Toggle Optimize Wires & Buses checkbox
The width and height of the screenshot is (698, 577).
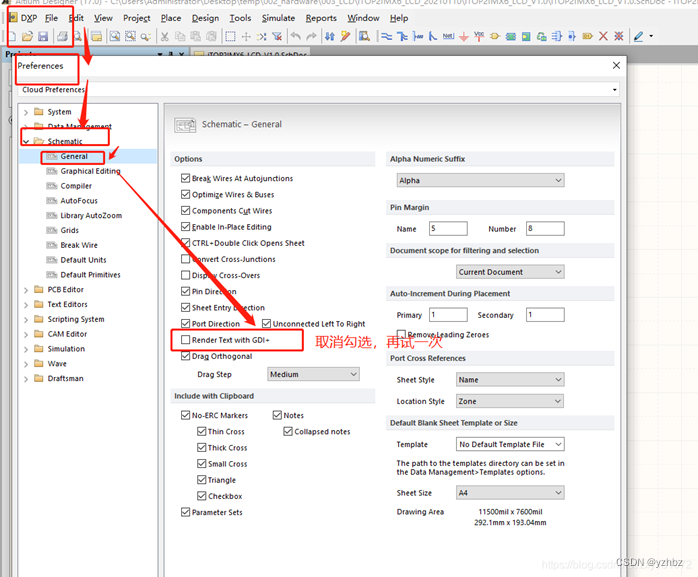click(186, 194)
